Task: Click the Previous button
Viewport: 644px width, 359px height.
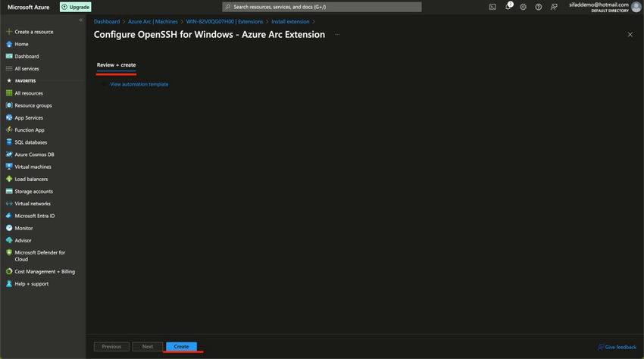Action: [x=111, y=347]
